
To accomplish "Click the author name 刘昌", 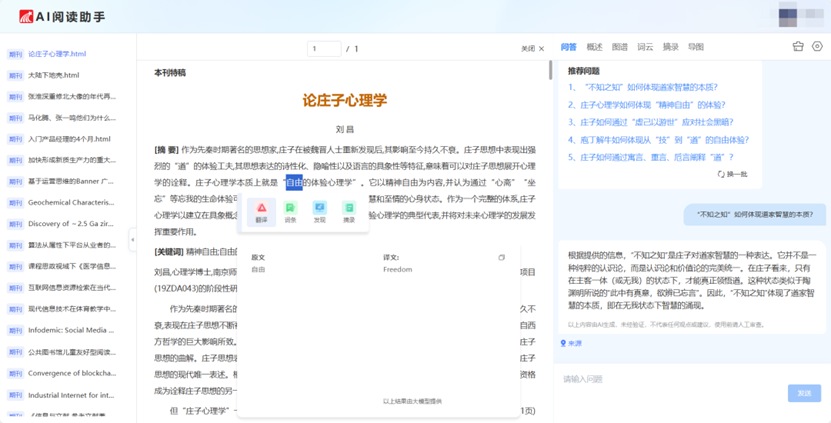I will pos(344,129).
